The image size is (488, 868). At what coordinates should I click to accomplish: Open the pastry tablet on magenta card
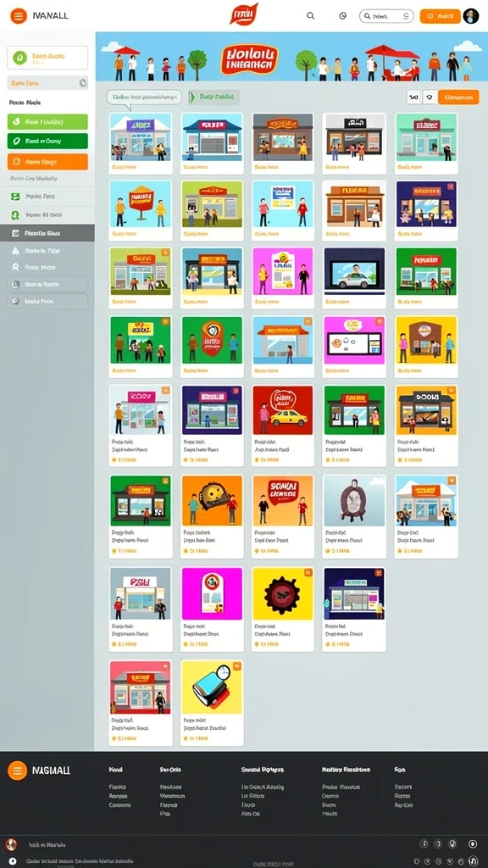354,347
